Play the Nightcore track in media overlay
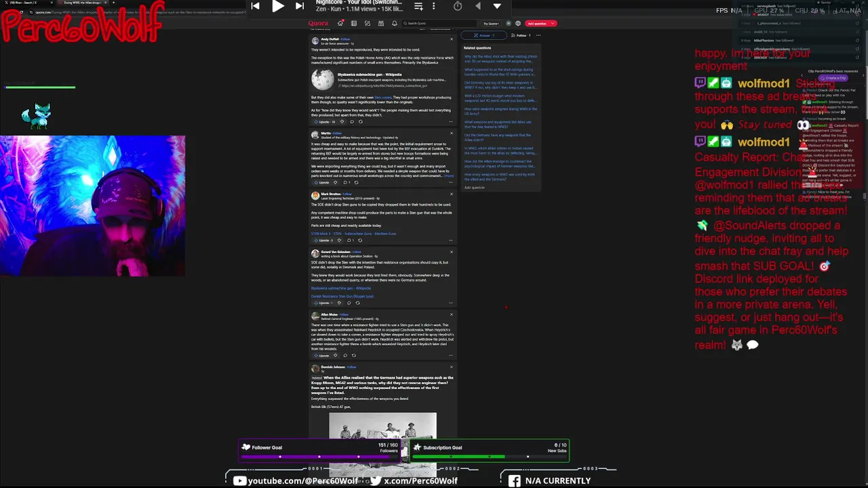The width and height of the screenshot is (868, 488). click(x=278, y=6)
